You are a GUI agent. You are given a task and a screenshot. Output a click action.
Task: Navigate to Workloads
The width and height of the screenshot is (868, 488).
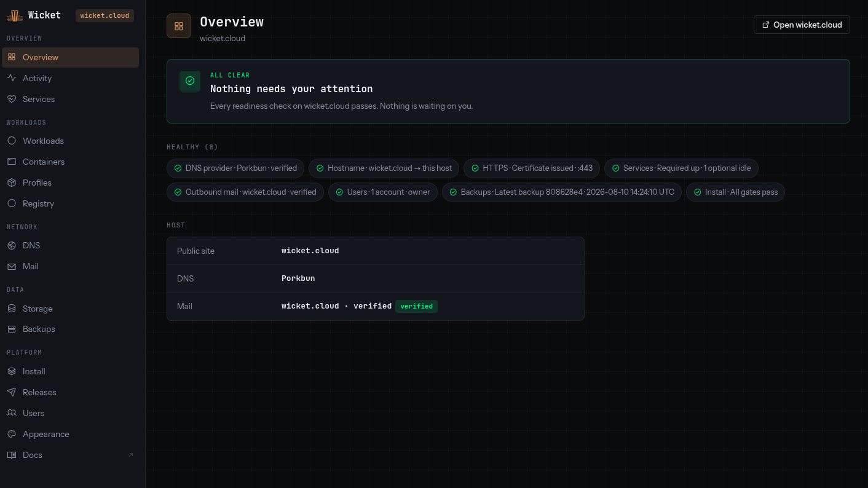pos(70,141)
